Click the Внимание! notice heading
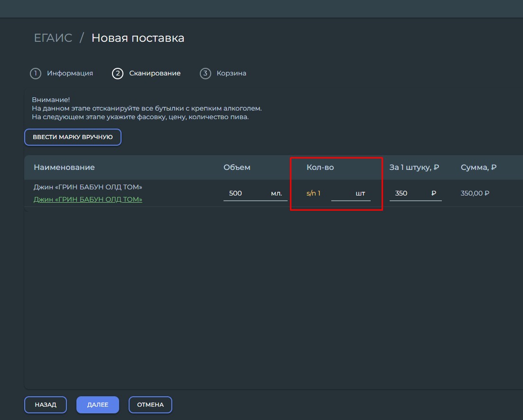The image size is (523, 420). 51,100
